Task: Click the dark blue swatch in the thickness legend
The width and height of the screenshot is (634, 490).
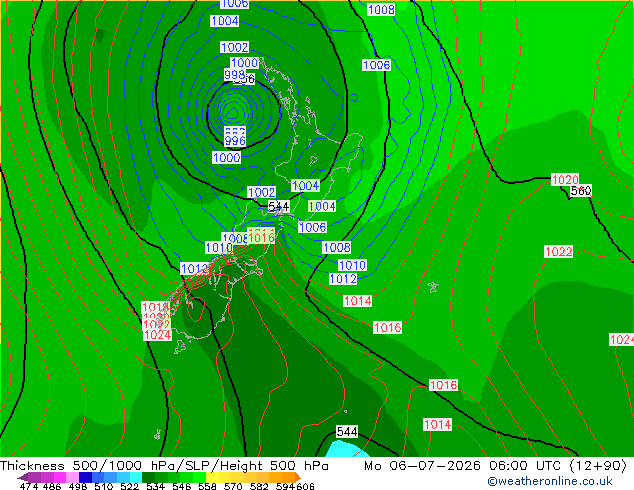Action: [85, 477]
